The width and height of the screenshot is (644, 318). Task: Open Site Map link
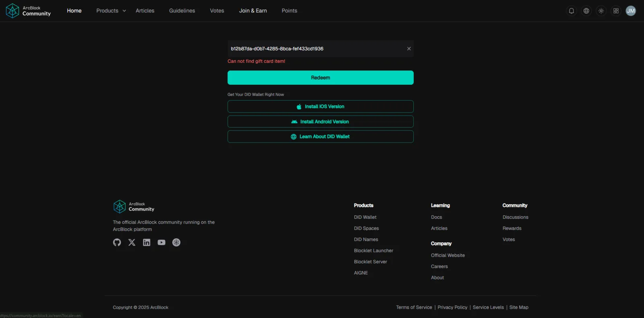[x=519, y=308]
